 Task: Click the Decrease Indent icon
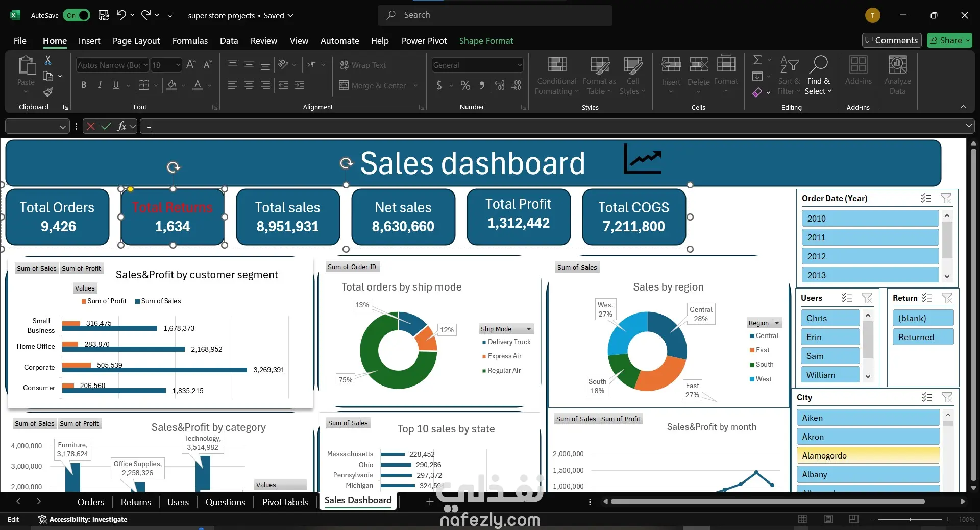(283, 85)
